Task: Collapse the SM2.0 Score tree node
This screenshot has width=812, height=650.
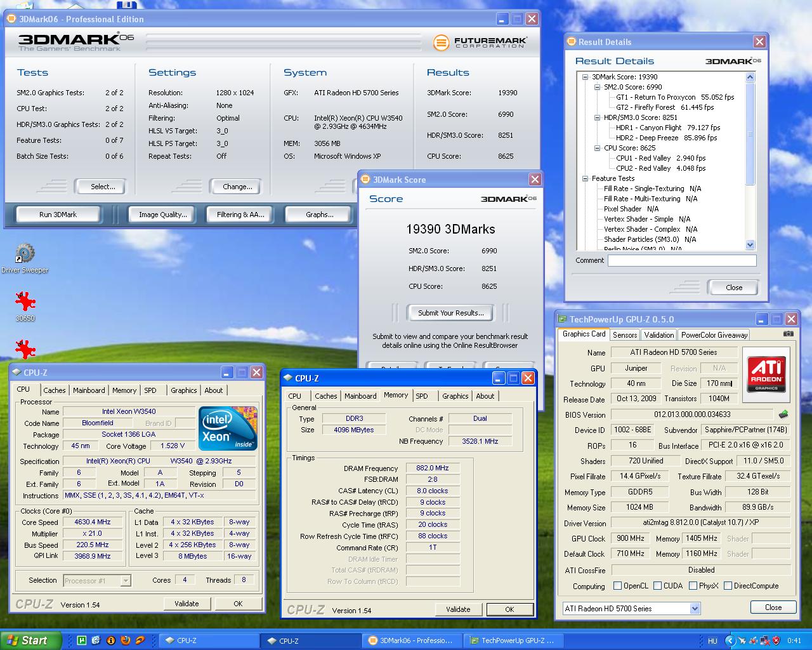Action: click(x=597, y=88)
